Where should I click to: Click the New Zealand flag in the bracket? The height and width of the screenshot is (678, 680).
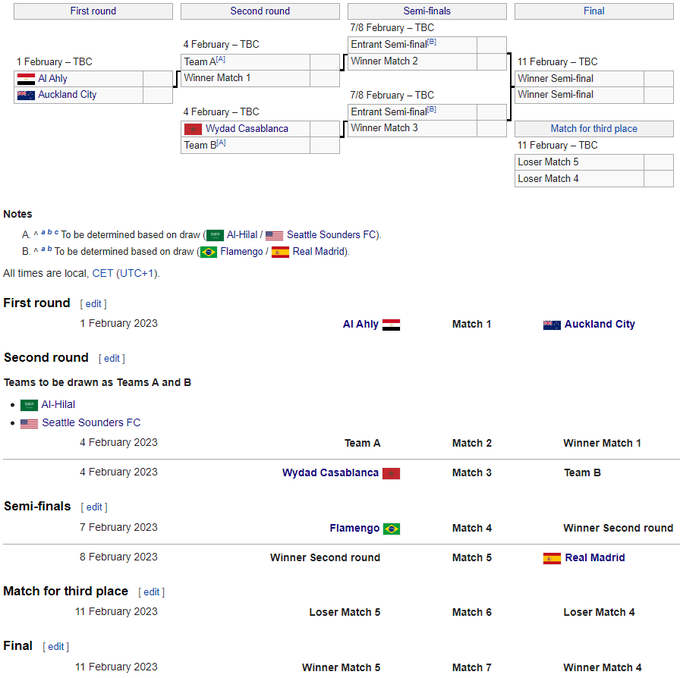26,95
